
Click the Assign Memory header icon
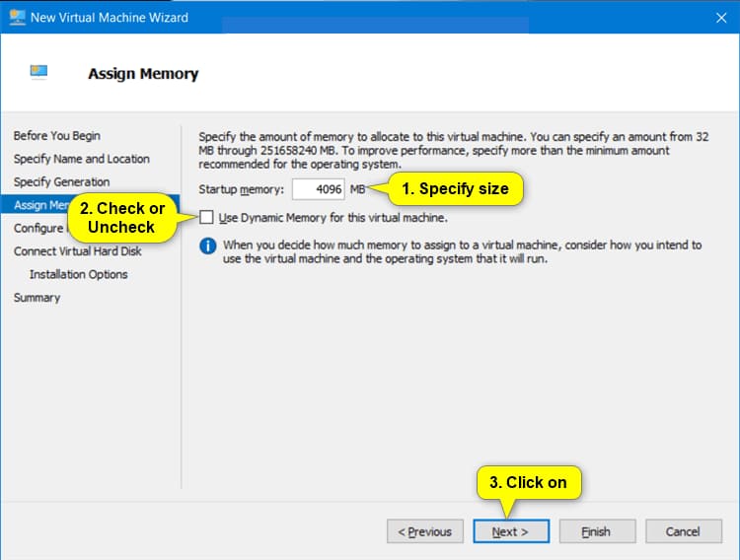[38, 72]
